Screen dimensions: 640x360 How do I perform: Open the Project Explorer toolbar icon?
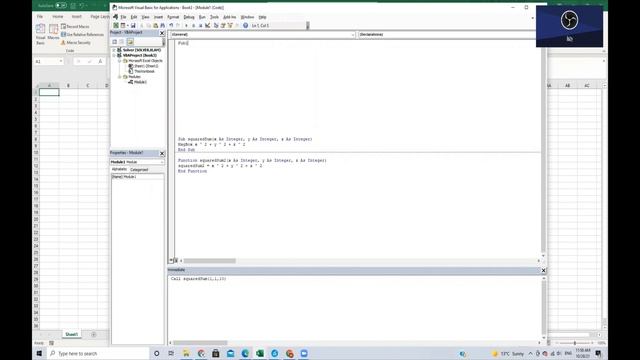point(216,25)
